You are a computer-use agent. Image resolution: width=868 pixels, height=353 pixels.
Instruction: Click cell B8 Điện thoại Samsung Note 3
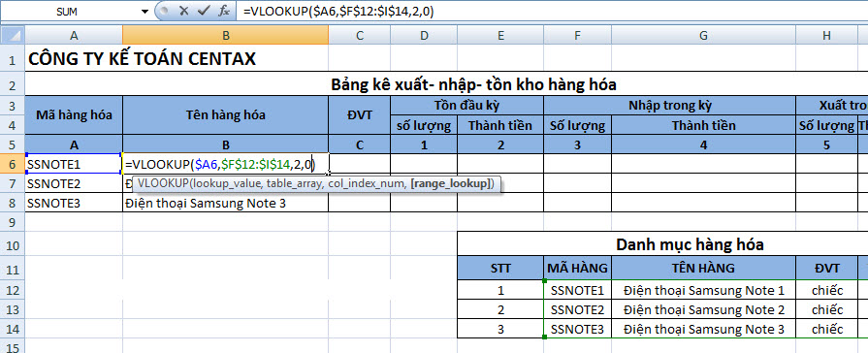pyautogui.click(x=225, y=203)
